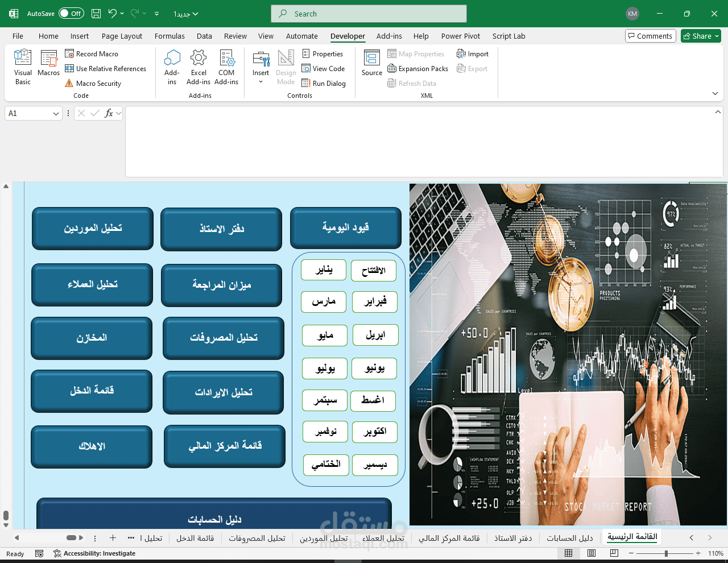Toggle the AutoSave switch
The width and height of the screenshot is (728, 563).
pyautogui.click(x=71, y=14)
